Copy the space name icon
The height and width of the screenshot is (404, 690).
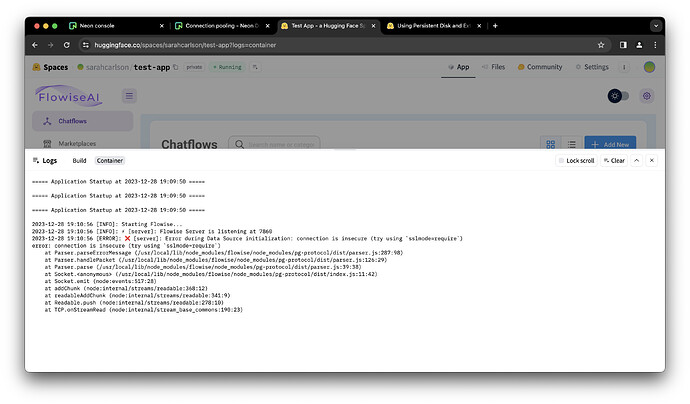176,67
